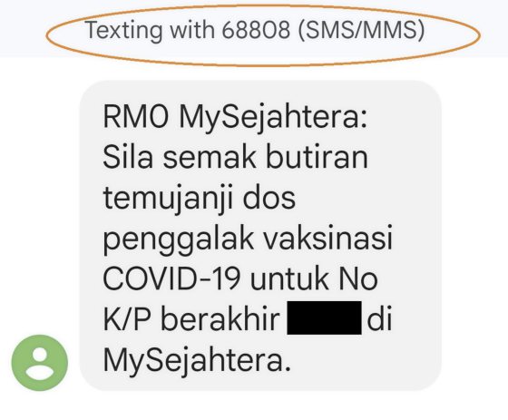Click the 'penggalak vaksinasi' message line
Image resolution: width=508 pixels, height=420 pixels.
(248, 239)
